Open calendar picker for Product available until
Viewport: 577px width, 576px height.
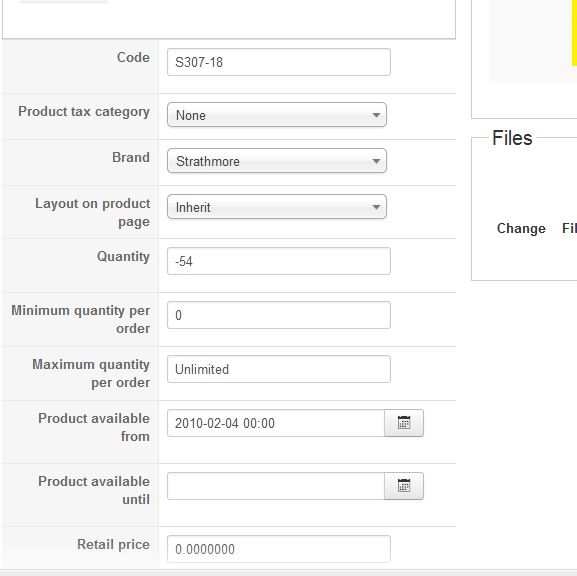404,486
